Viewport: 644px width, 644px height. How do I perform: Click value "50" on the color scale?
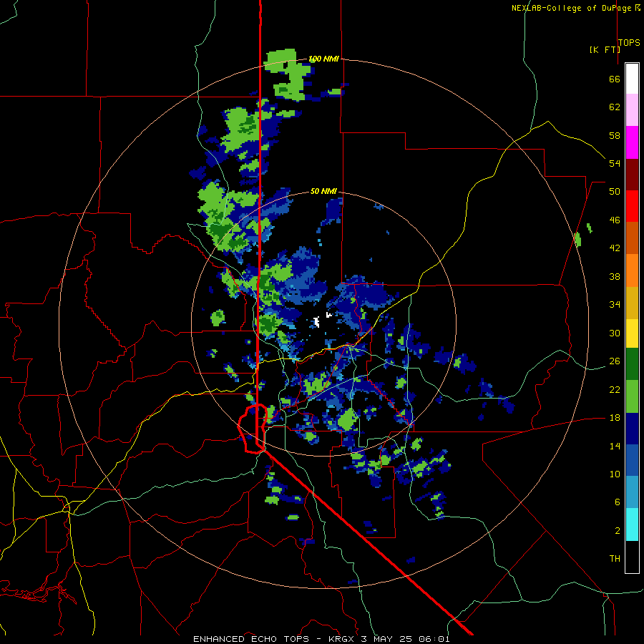pyautogui.click(x=615, y=192)
